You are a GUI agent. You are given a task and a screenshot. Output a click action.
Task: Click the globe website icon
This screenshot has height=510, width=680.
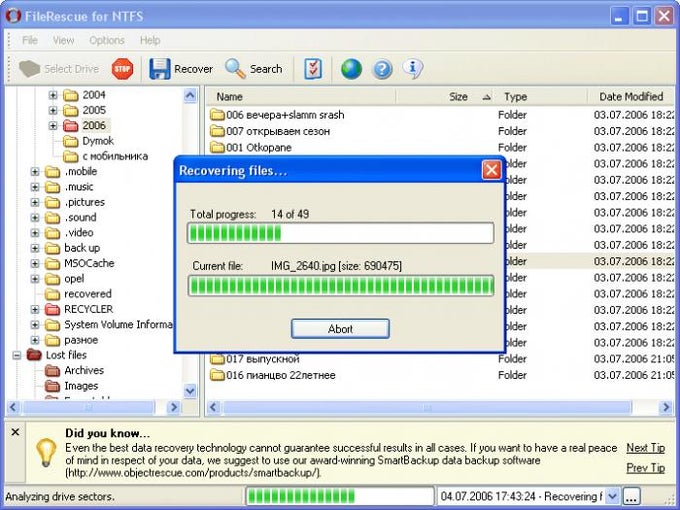[x=351, y=69]
